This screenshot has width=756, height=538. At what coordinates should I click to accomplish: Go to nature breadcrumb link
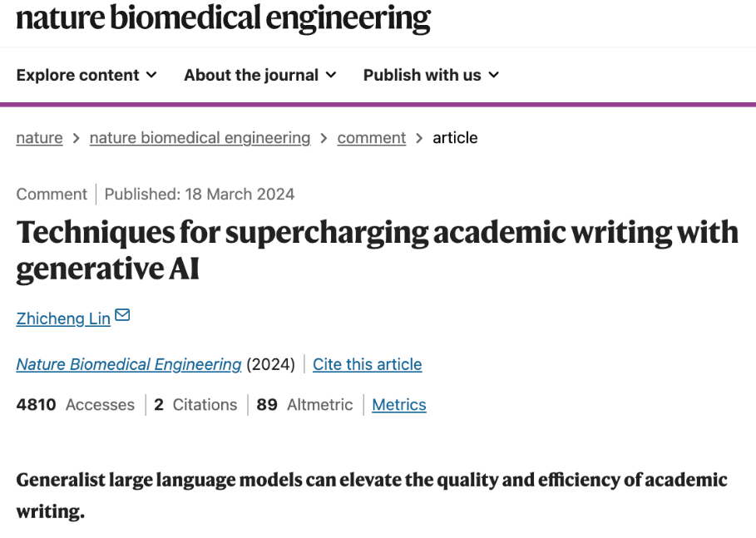(x=40, y=138)
